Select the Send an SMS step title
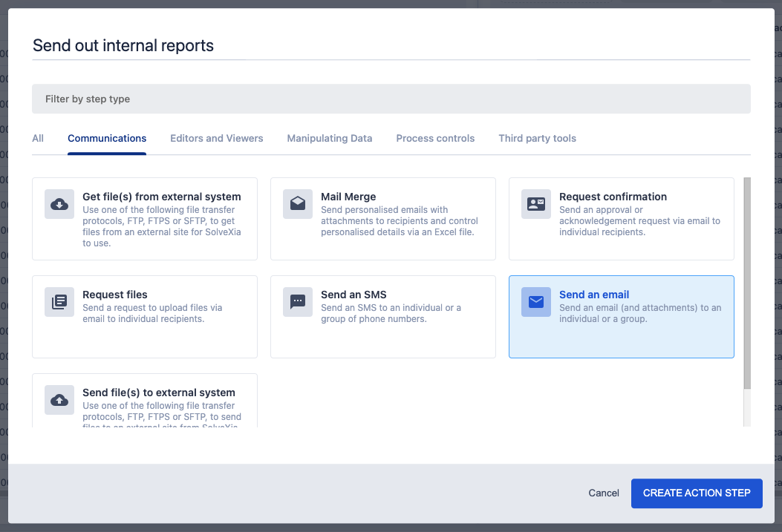Image resolution: width=782 pixels, height=532 pixels. click(x=353, y=295)
